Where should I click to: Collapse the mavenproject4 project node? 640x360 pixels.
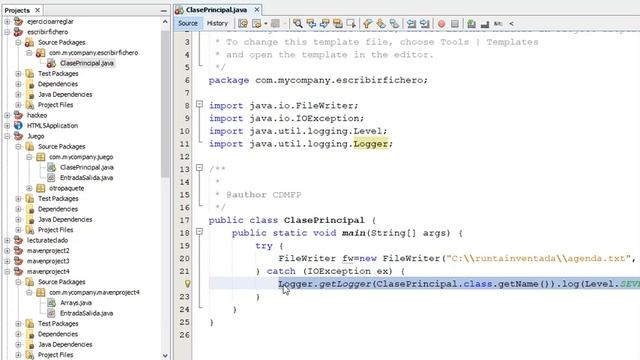(7, 271)
